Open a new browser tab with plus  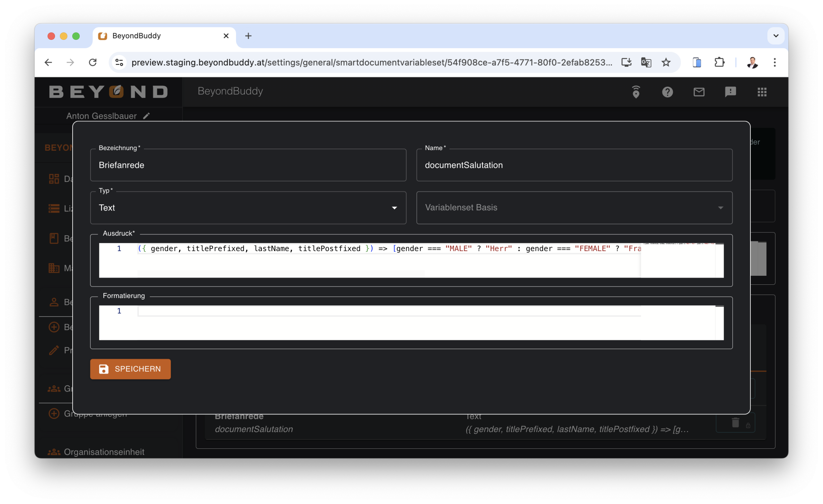click(248, 36)
